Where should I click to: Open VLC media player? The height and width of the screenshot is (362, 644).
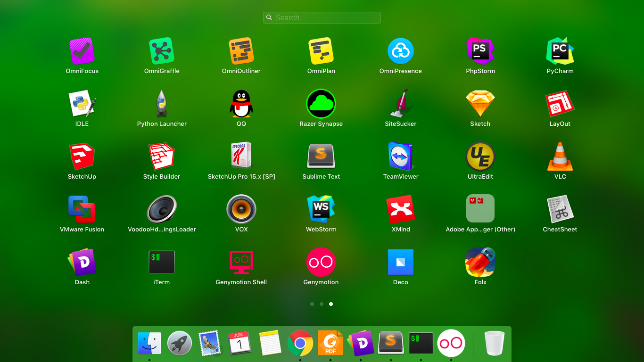(560, 156)
